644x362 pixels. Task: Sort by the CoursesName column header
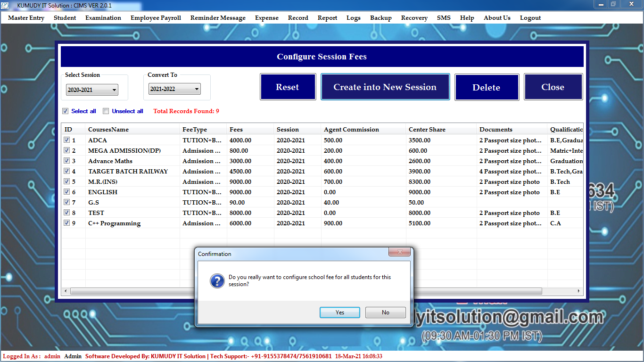(108, 130)
